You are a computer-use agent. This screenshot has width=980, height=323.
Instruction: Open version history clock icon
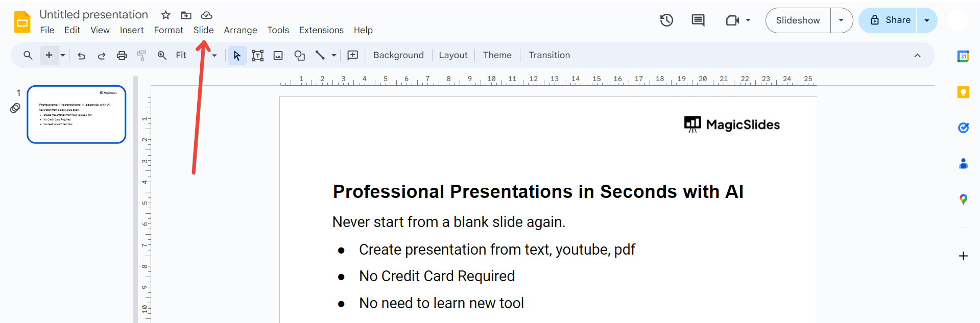666,20
